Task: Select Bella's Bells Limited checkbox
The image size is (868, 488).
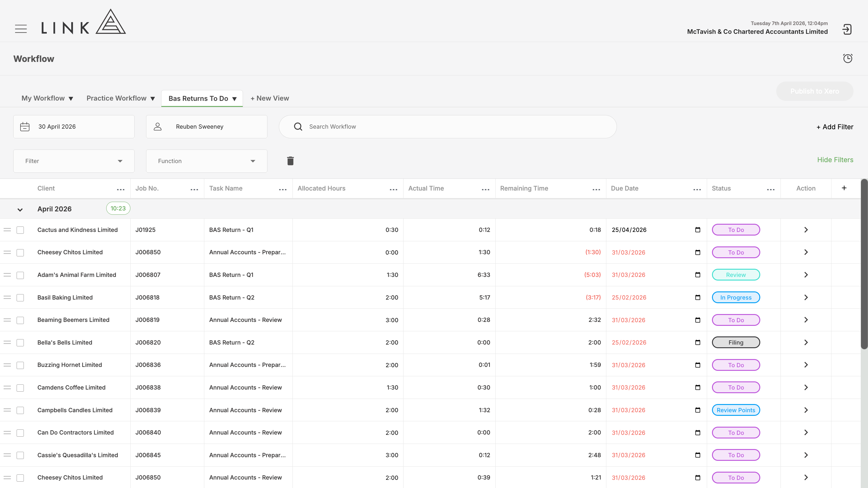Action: [x=20, y=343]
